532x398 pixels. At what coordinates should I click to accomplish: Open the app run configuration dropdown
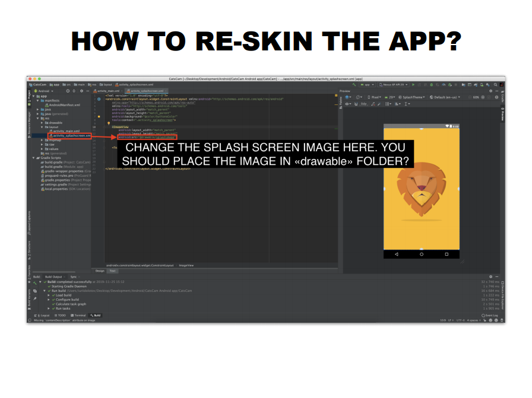367,85
